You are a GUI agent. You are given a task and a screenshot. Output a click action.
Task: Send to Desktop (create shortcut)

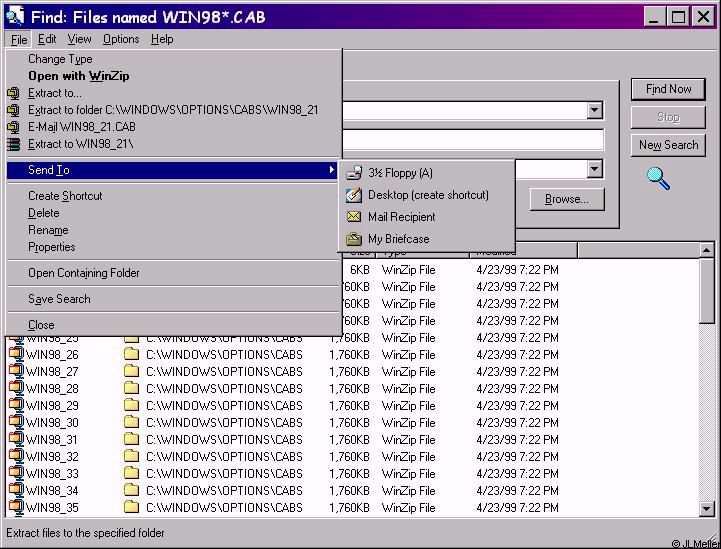click(x=426, y=195)
